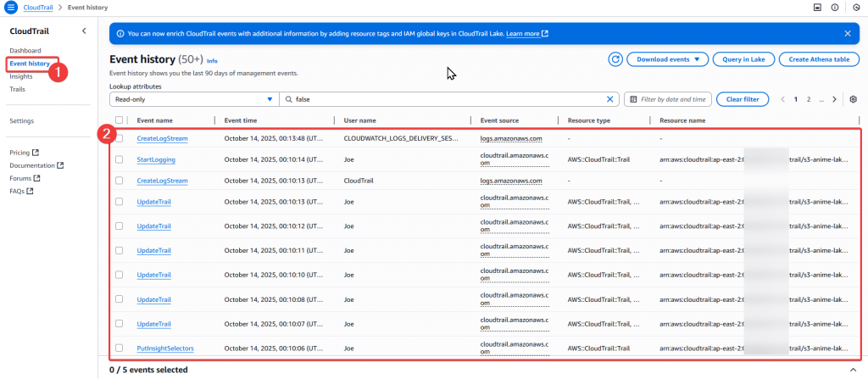Sort by the Event time column header
868x379 pixels.
(240, 120)
